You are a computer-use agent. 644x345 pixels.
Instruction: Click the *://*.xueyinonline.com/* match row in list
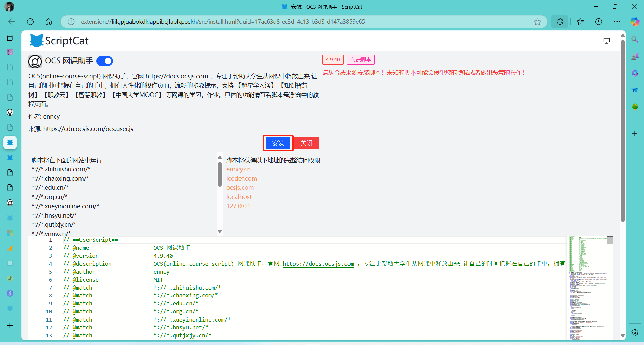click(65, 206)
